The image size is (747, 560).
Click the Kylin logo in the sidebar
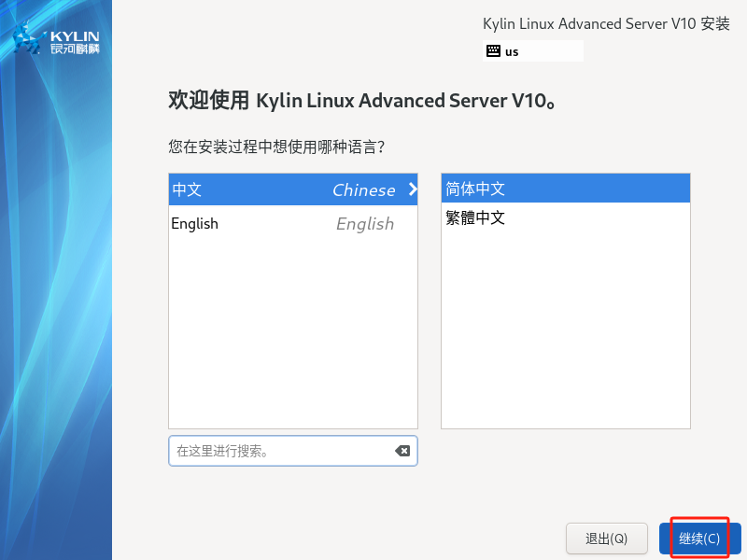click(x=56, y=40)
